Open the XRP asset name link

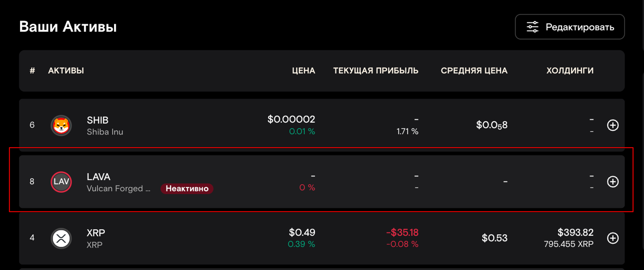pyautogui.click(x=96, y=233)
